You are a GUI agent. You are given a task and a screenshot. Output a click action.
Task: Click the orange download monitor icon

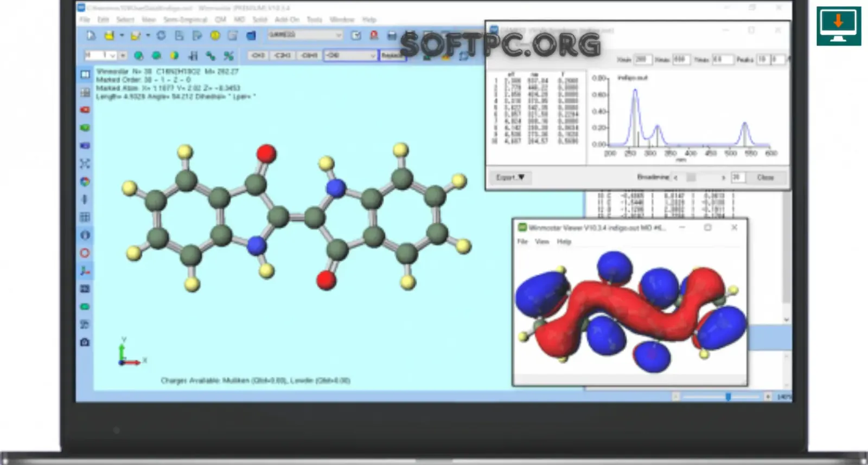(x=839, y=26)
